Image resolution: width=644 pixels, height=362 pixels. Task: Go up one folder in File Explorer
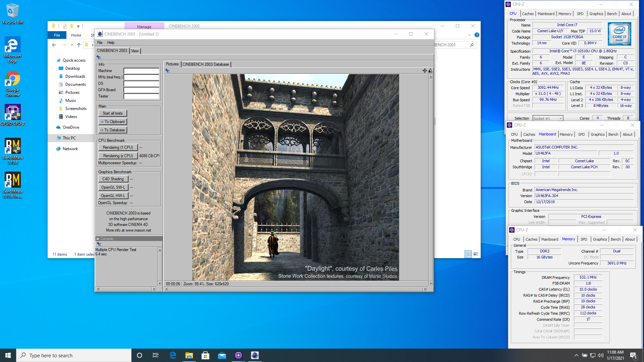(x=79, y=45)
